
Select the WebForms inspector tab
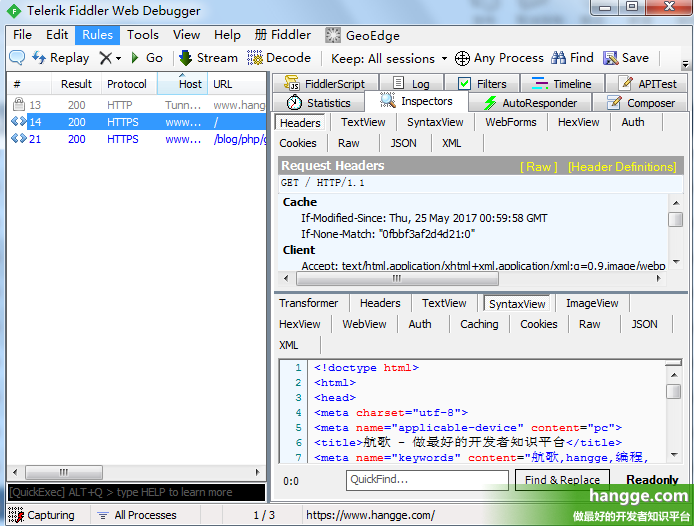[x=511, y=122]
